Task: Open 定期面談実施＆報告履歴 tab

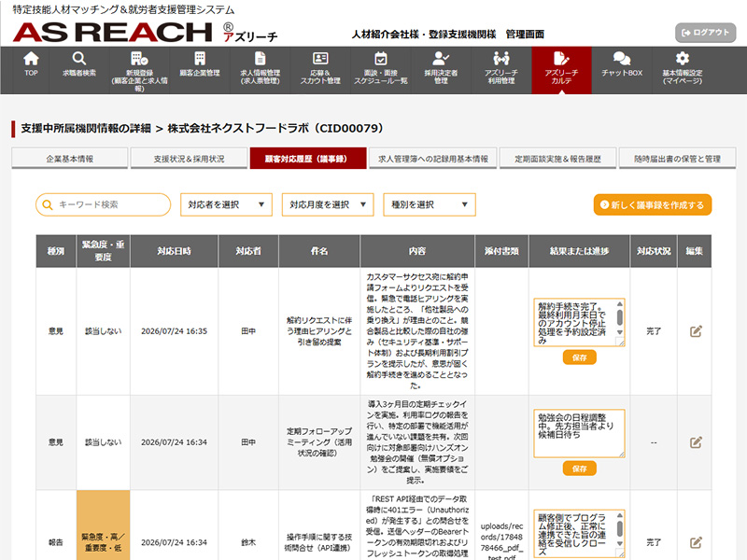Action: tap(557, 159)
